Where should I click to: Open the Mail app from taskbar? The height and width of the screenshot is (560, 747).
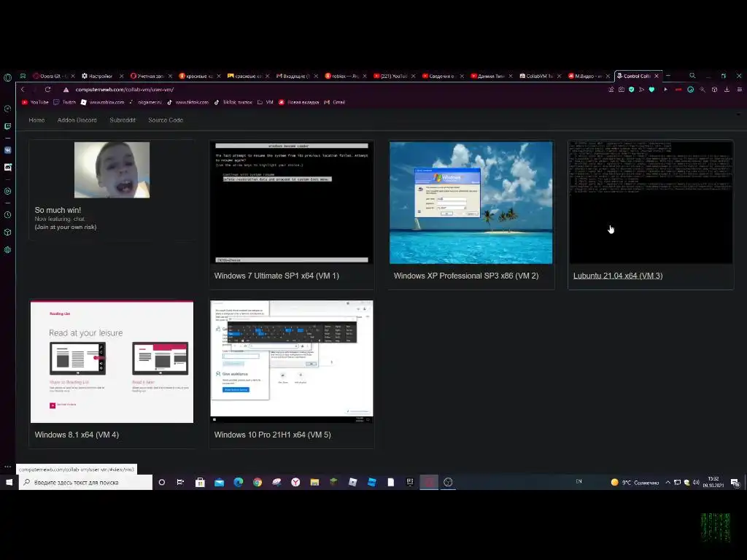[219, 483]
